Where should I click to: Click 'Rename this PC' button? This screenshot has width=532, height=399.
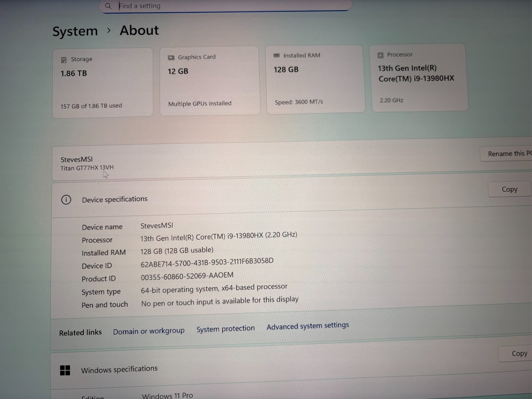click(x=506, y=154)
